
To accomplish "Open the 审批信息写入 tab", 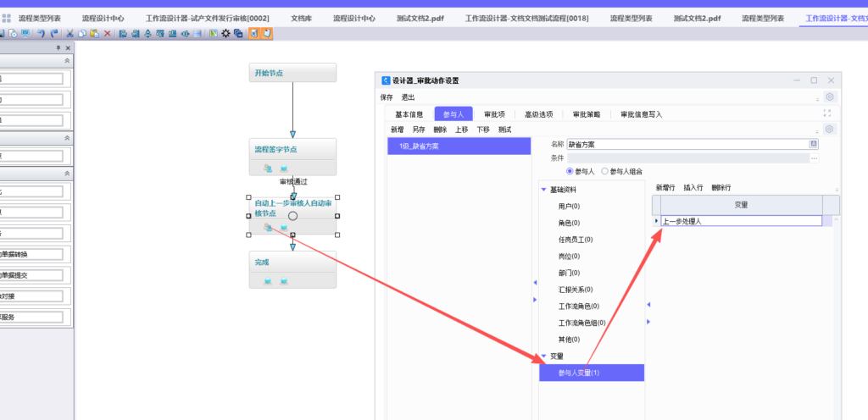I will pyautogui.click(x=641, y=114).
